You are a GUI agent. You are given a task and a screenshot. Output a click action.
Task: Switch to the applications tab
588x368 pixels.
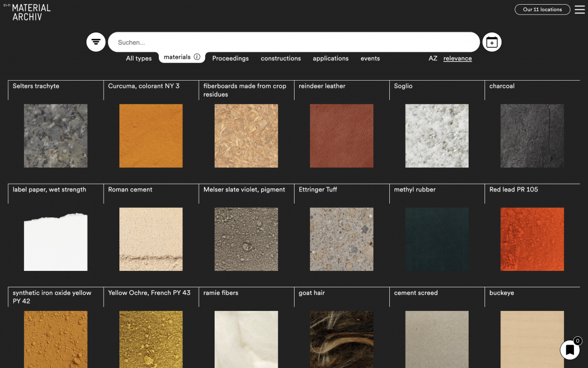pyautogui.click(x=330, y=58)
